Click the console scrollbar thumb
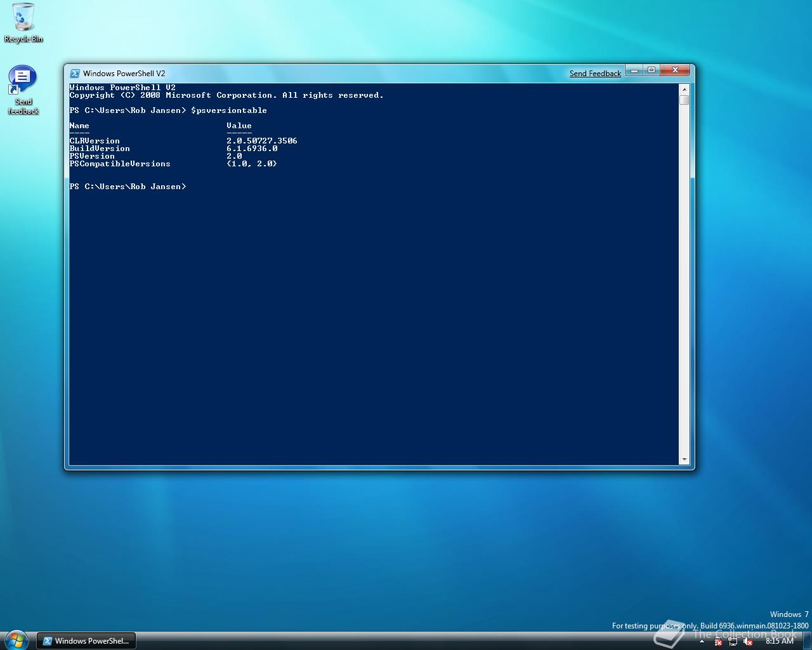This screenshot has height=650, width=812. pos(684,100)
